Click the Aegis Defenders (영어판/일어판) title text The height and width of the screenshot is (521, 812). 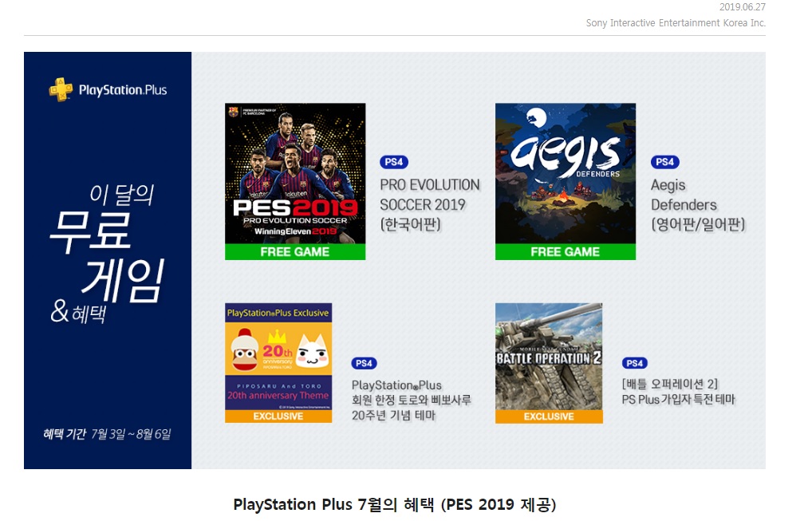pos(698,204)
